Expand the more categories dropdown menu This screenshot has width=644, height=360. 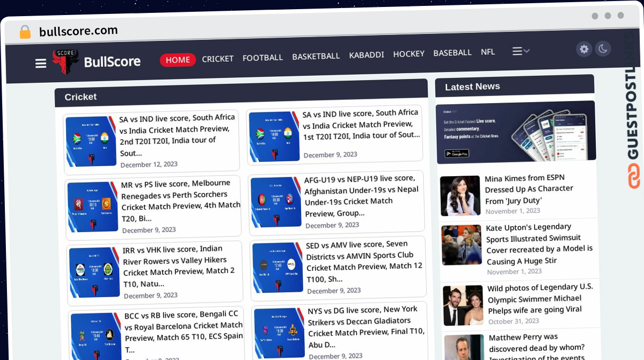521,51
